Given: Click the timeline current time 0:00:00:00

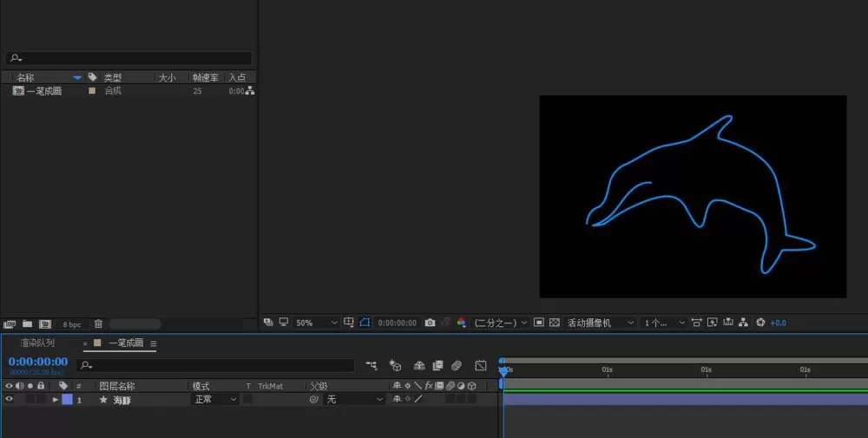Looking at the screenshot, I should point(37,362).
